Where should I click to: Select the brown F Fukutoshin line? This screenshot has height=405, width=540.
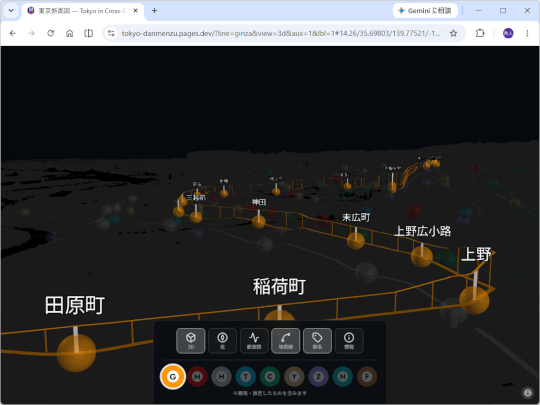[367, 376]
